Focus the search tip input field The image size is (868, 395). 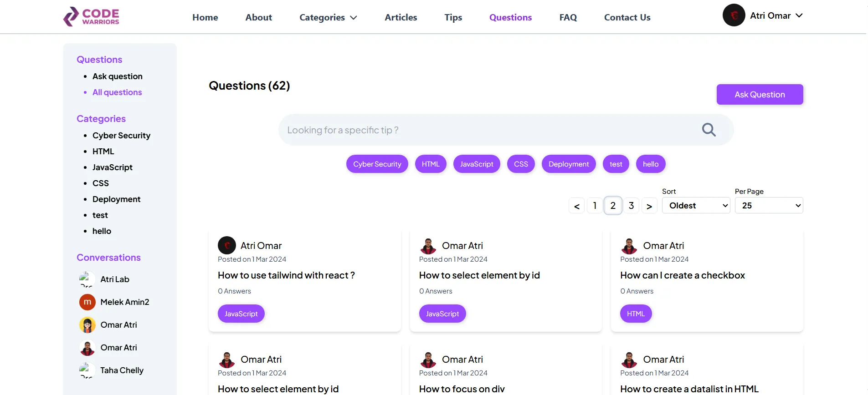[x=488, y=130]
